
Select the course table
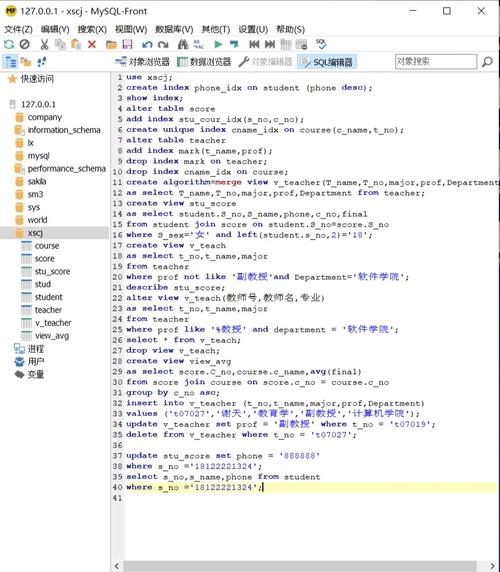coord(47,246)
